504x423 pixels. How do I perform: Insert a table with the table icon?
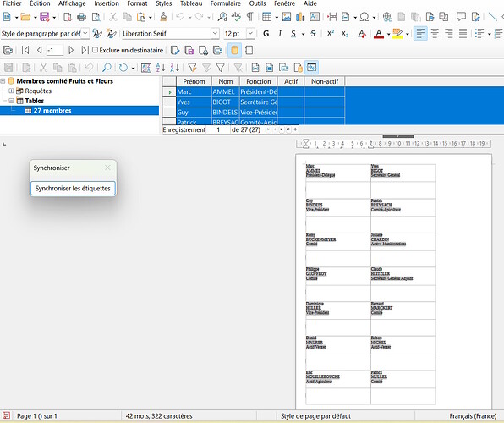coord(266,17)
